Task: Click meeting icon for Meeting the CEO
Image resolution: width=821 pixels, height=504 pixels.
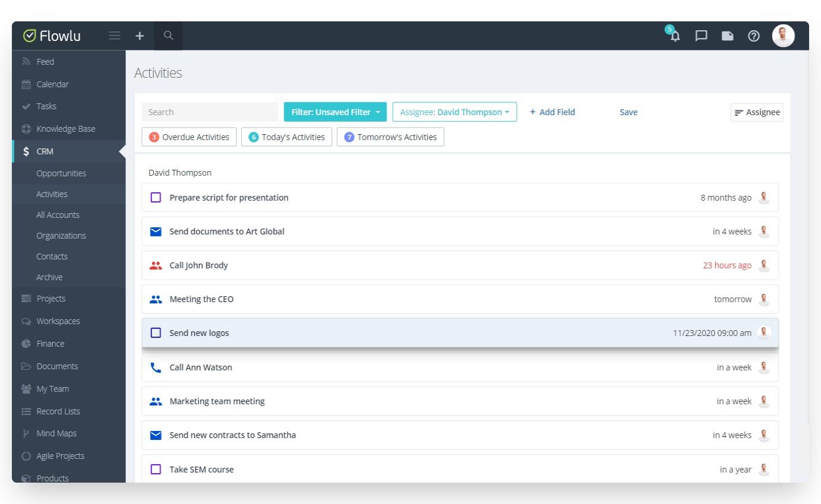Action: click(156, 299)
